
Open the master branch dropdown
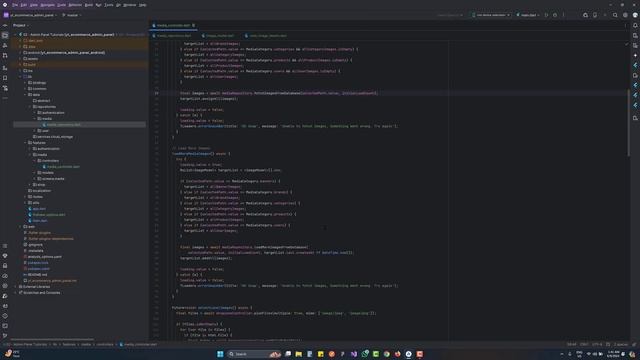(x=72, y=15)
